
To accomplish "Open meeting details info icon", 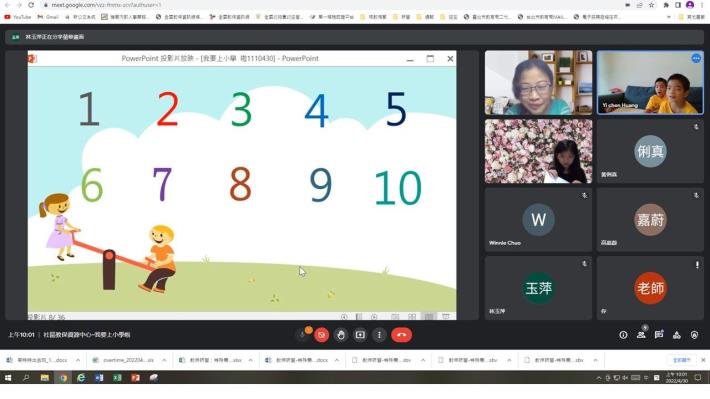I will point(624,335).
